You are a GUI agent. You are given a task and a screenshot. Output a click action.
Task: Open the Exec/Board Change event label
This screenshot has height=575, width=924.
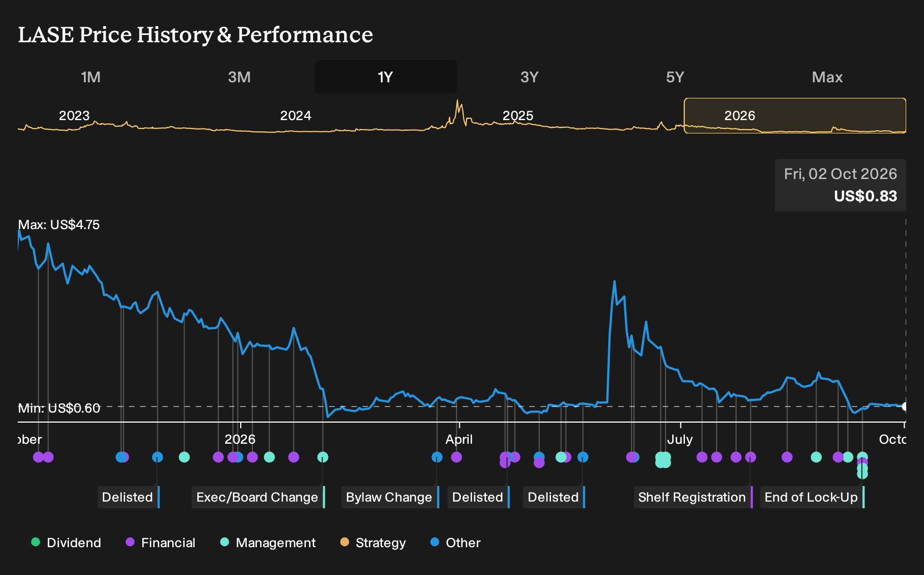click(x=259, y=497)
